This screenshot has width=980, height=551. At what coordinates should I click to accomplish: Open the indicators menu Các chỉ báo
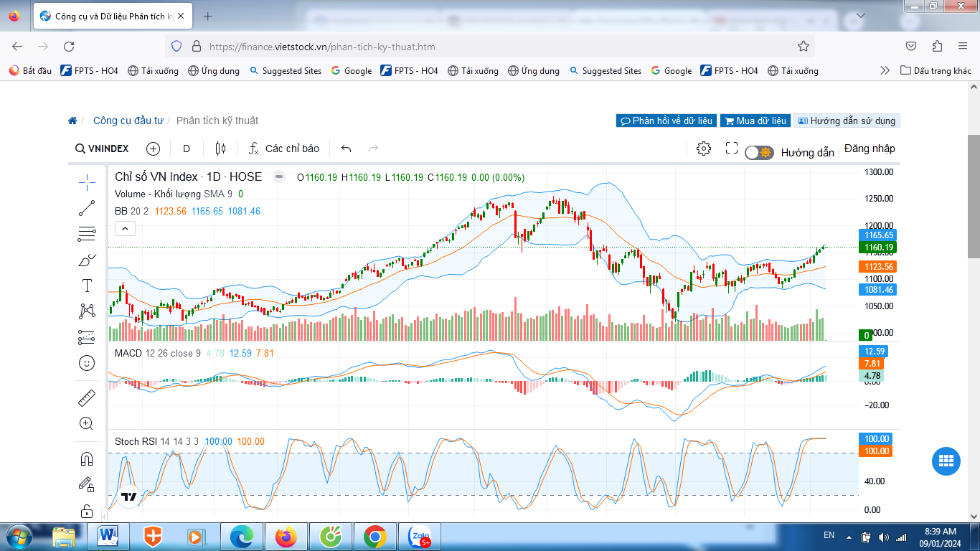point(284,149)
